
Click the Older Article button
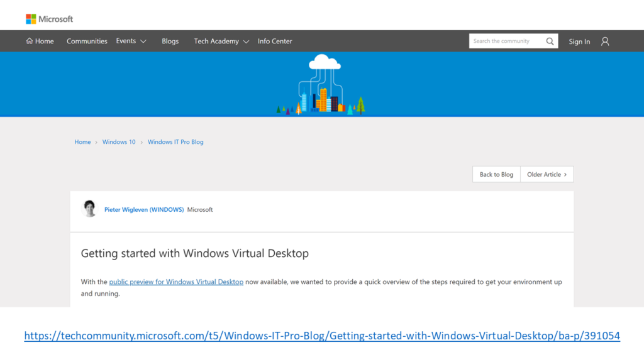point(547,175)
